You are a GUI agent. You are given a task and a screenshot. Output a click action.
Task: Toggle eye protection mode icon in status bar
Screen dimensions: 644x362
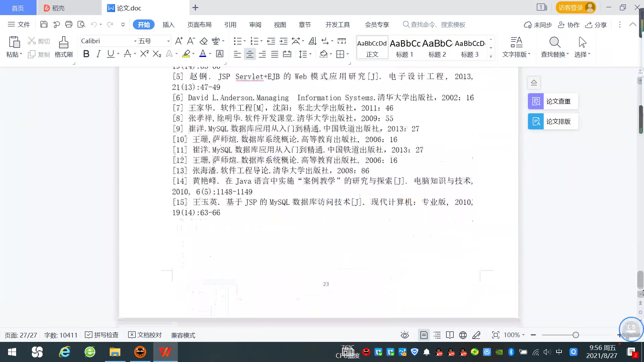(x=405, y=335)
